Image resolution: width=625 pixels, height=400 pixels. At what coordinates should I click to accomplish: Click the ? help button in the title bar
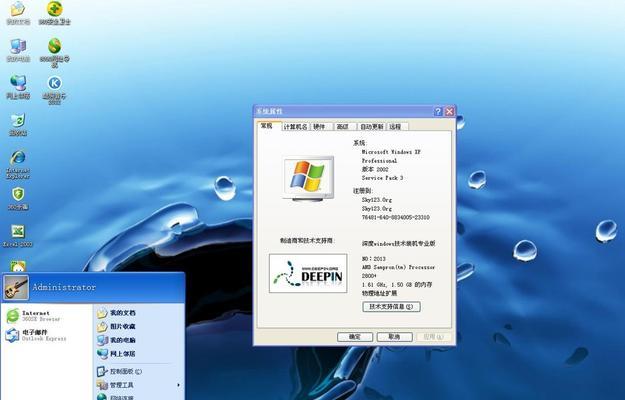(x=438, y=112)
